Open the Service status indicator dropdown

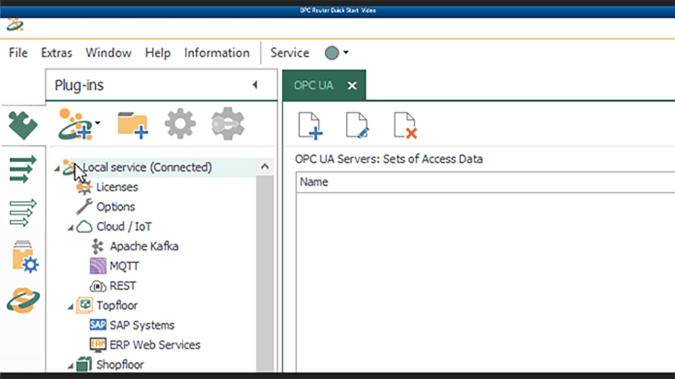pos(337,53)
